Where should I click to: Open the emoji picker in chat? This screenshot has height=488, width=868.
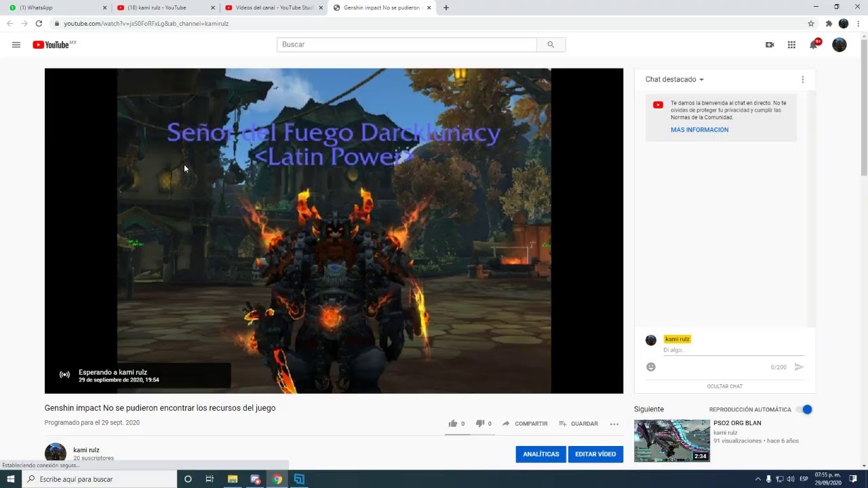[x=651, y=367]
